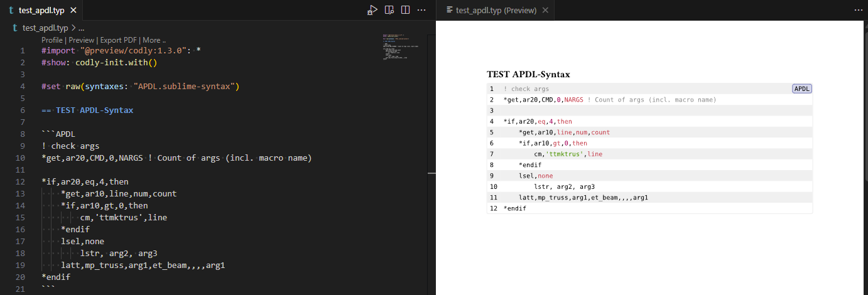Click preview row 10 lstr, arg2, arg3
Viewport: 868px width, 295px height.
coord(650,186)
